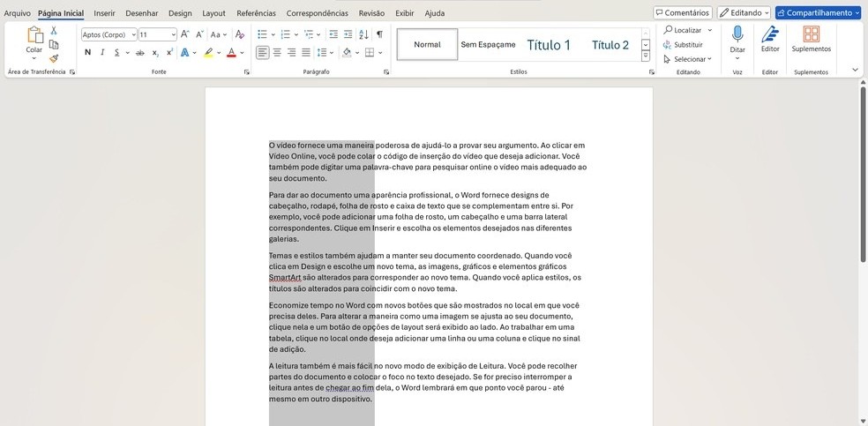Click the text effects glowing A icon
This screenshot has width=868, height=426.
tap(185, 53)
